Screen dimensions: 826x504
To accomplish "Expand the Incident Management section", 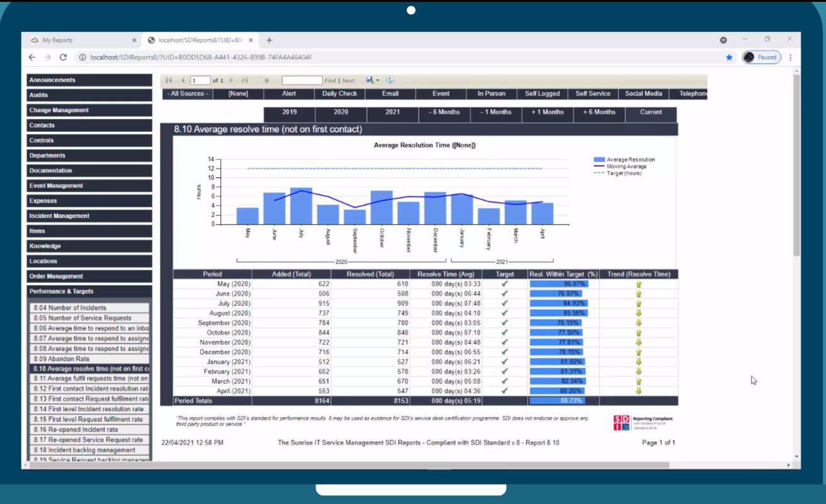I will tap(89, 216).
